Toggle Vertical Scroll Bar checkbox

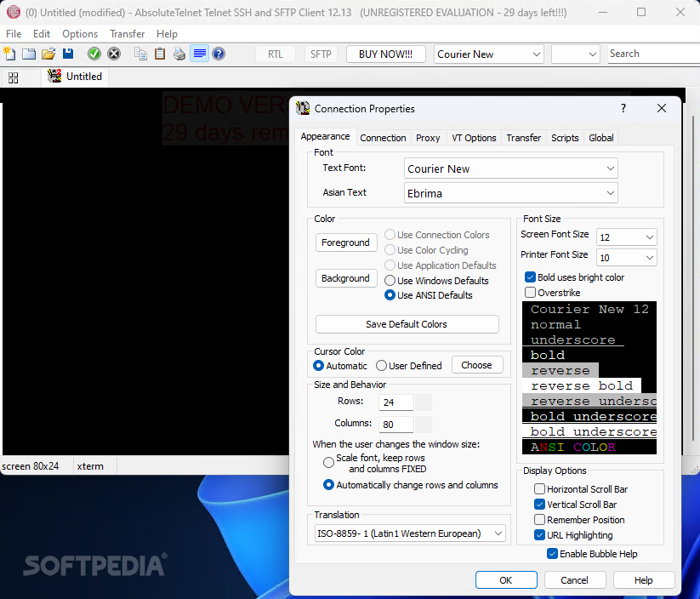539,505
